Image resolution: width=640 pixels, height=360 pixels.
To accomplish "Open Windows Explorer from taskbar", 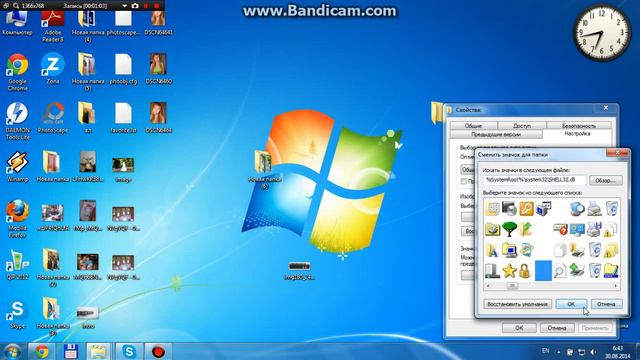I will tap(98, 351).
